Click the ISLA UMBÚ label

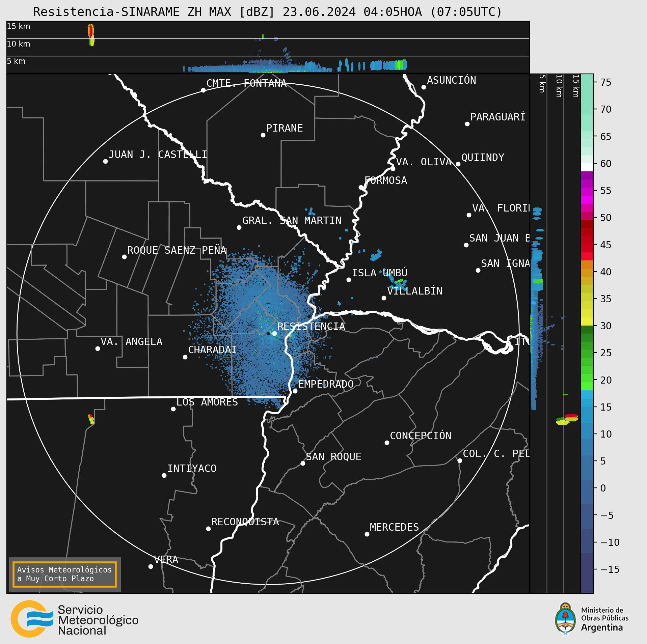pyautogui.click(x=380, y=273)
